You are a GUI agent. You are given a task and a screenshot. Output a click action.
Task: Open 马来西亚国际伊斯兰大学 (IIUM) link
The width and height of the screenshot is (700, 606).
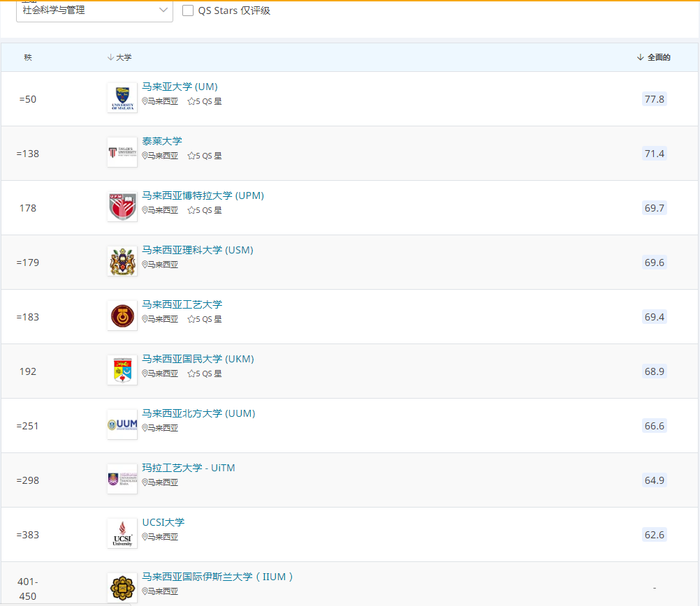click(x=217, y=577)
